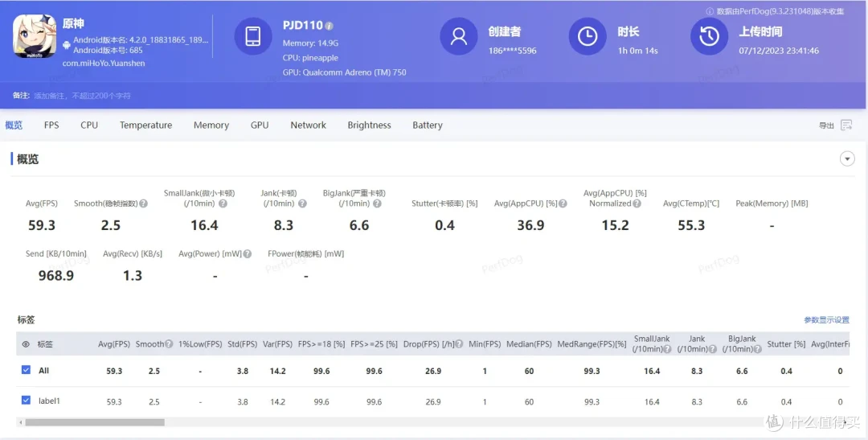Click the upload time 07/12/2023 23:41:46
This screenshot has width=868, height=440.
(779, 51)
